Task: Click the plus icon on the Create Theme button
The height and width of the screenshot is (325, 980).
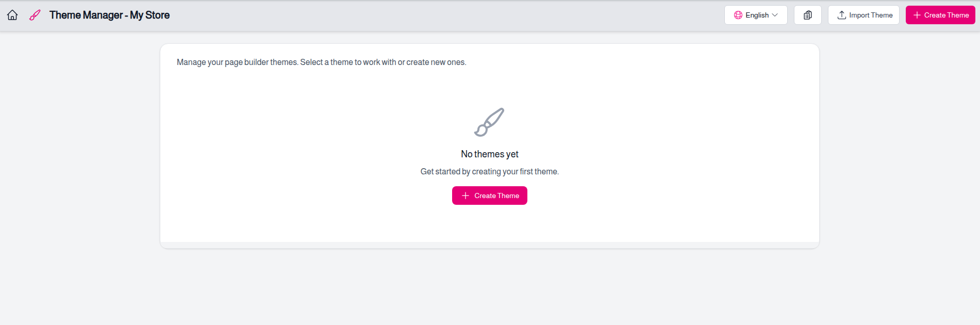Action: click(x=917, y=15)
